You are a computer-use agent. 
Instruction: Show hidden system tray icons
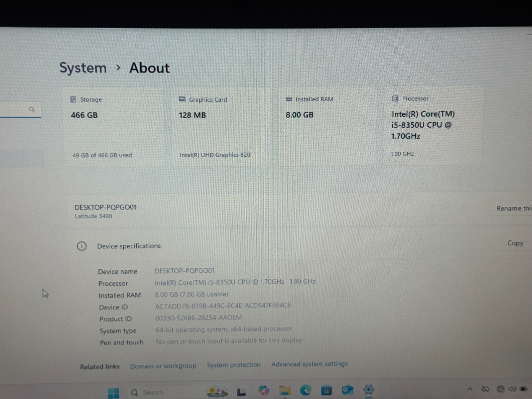point(470,389)
